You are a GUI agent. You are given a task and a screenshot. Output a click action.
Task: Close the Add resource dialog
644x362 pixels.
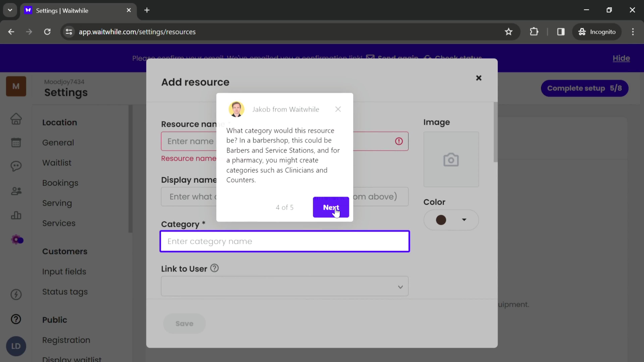tap(478, 78)
